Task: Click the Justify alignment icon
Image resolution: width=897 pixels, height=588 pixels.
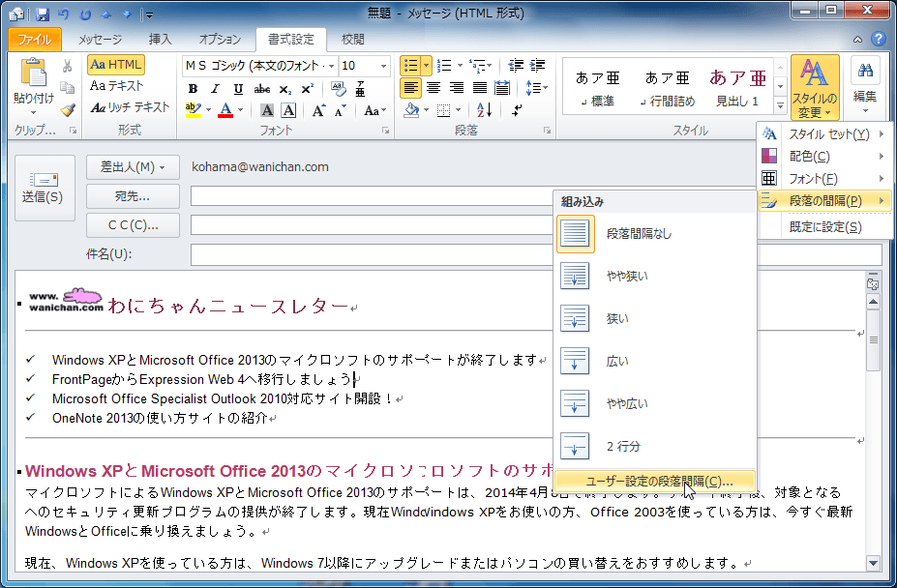Action: (479, 88)
